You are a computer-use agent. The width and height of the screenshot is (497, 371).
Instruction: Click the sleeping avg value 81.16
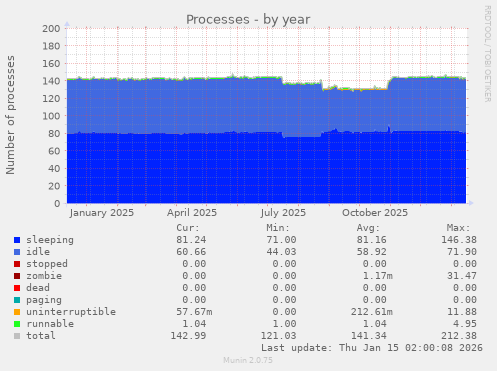click(372, 240)
